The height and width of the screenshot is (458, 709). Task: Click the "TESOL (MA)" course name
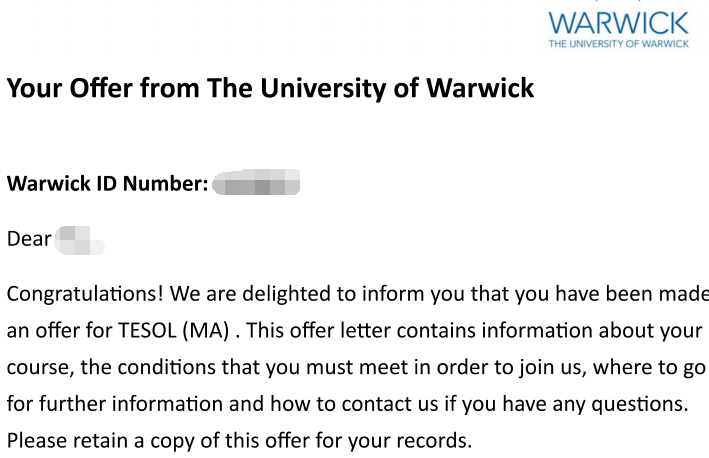[x=174, y=331]
